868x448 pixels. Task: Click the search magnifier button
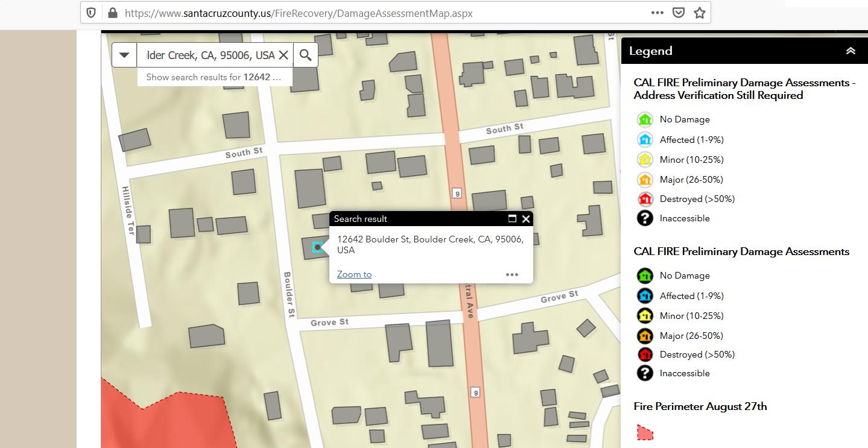305,55
